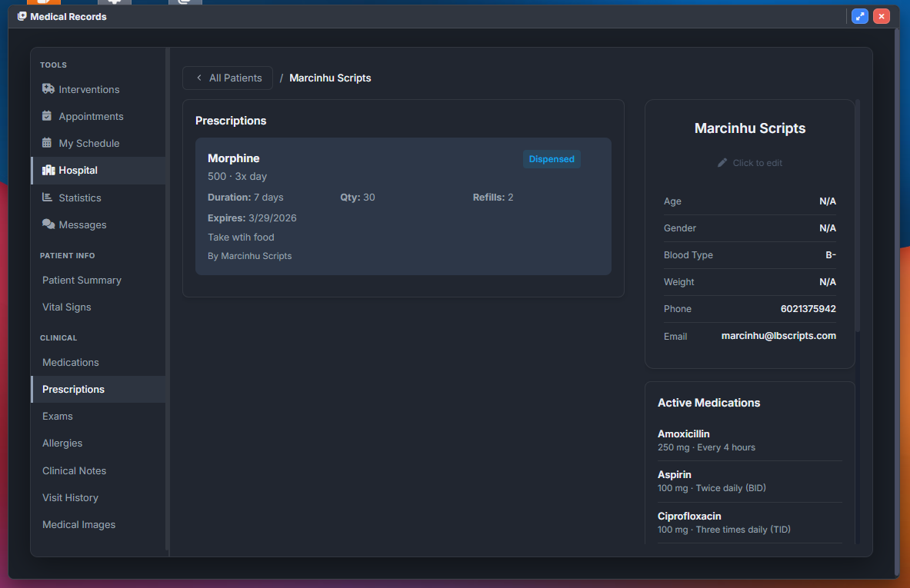Select the Aspirin active medication
910x588 pixels.
(x=750, y=481)
